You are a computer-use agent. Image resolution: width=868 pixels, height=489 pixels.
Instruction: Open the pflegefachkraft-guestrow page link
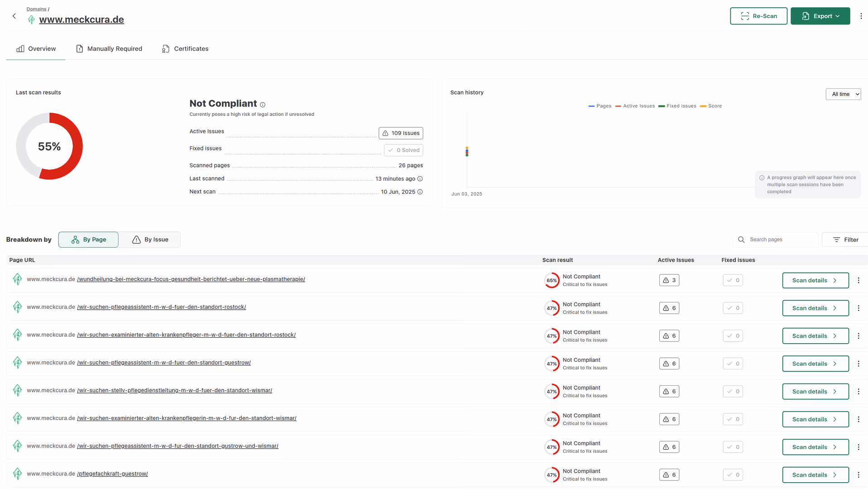[x=112, y=474]
